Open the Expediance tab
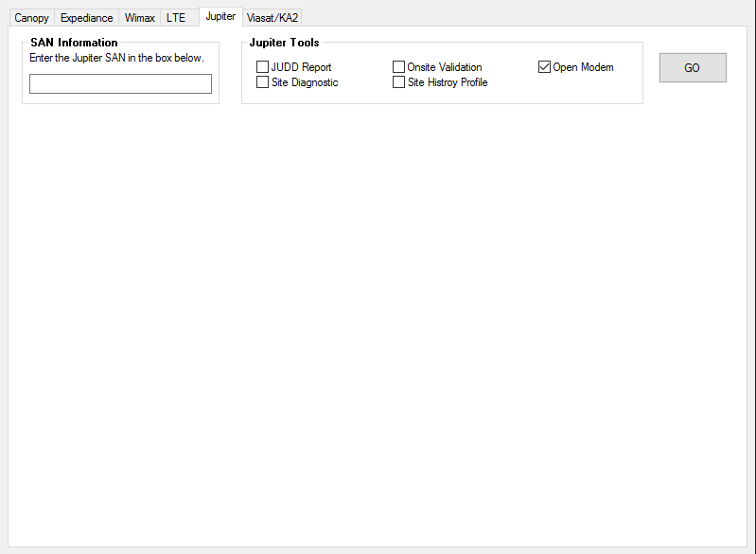Viewport: 756px width, 554px height. [x=87, y=18]
